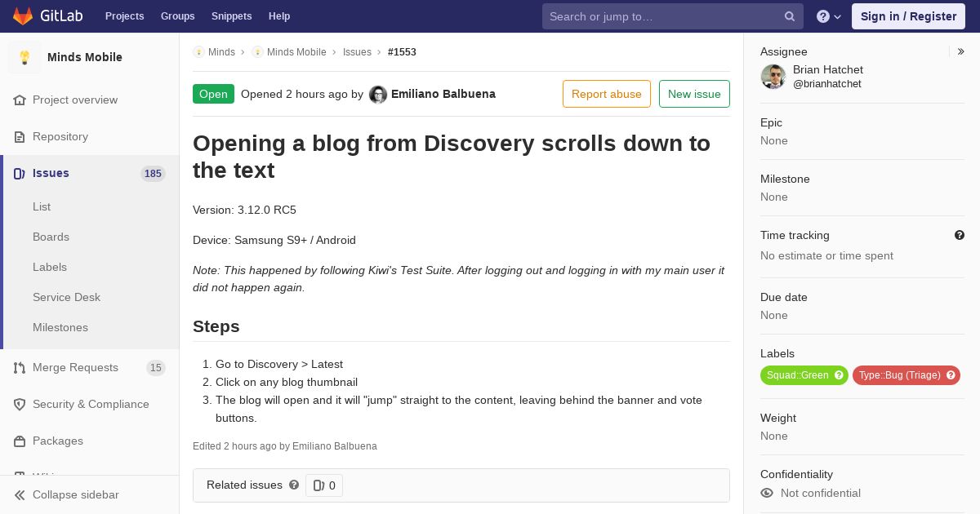Open Milestones submenu item
The height and width of the screenshot is (514, 980).
[60, 327]
